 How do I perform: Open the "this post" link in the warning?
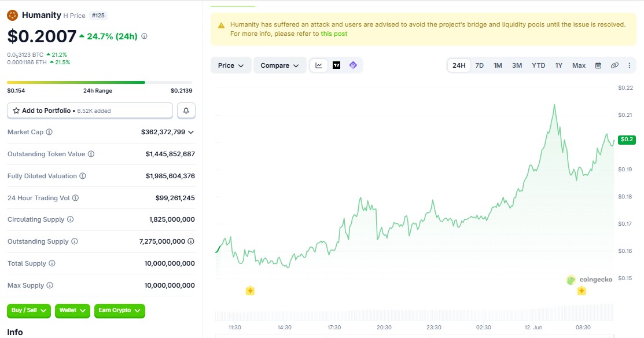334,34
